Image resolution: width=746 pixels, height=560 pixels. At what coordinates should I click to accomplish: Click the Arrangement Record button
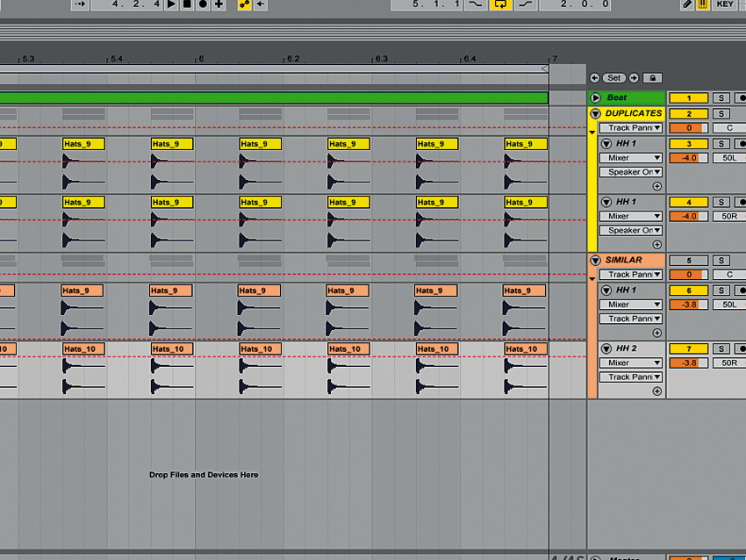click(x=203, y=4)
